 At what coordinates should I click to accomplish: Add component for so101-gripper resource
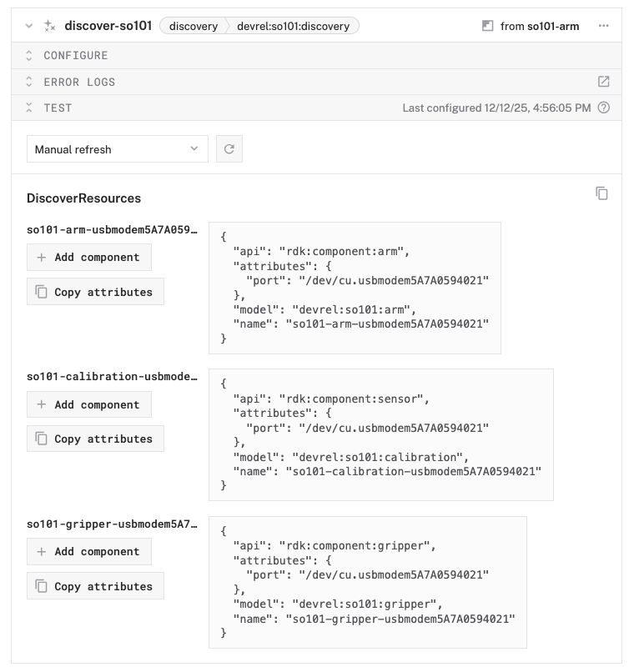point(89,551)
